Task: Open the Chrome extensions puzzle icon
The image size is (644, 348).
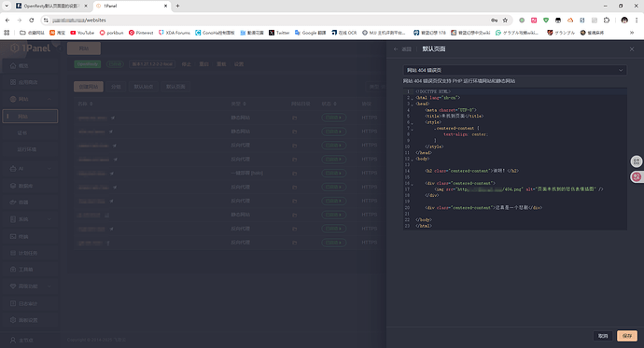Action: pos(607,21)
